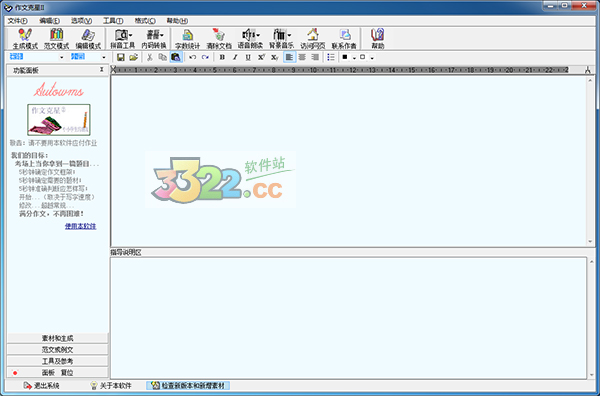Open the 文件 menu

[x=18, y=21]
